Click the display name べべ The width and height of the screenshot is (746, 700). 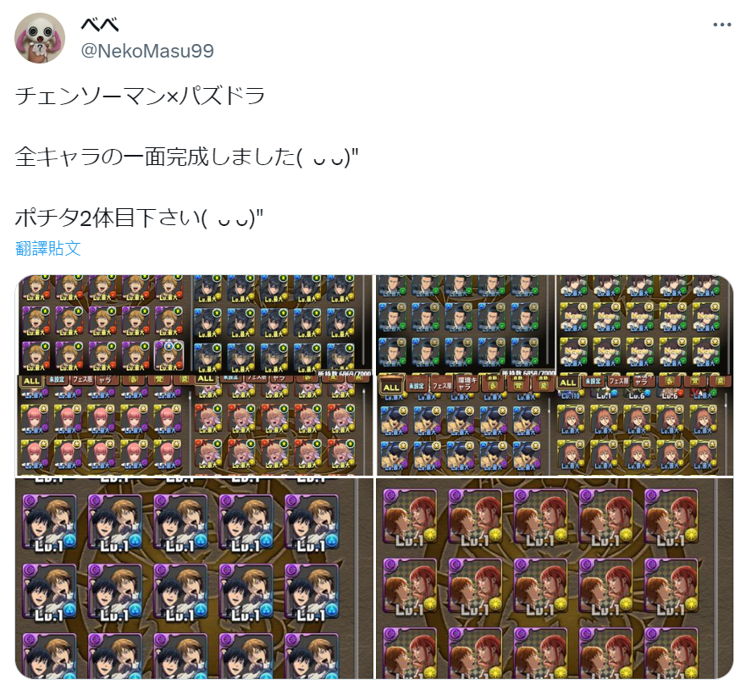[x=99, y=25]
